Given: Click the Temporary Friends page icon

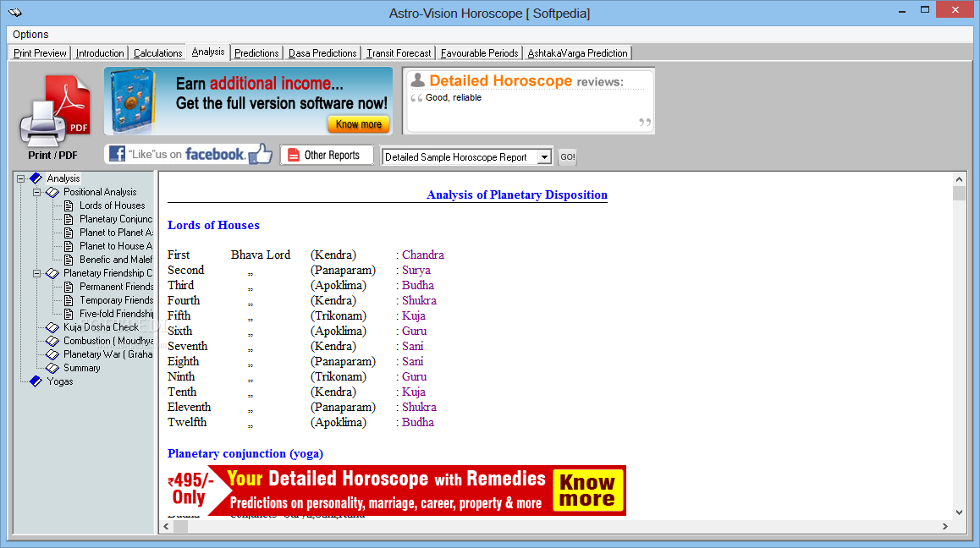Looking at the screenshot, I should point(69,300).
